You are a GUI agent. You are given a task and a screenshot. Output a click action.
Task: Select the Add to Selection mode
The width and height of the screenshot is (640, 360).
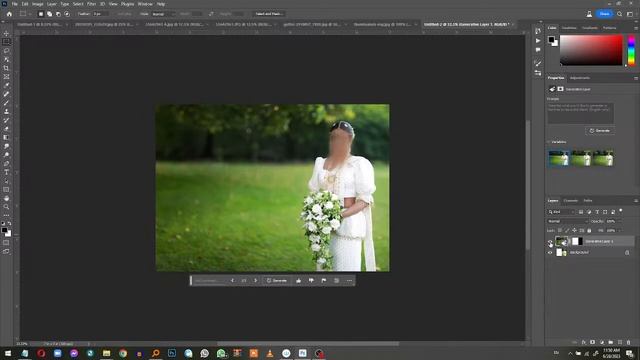click(x=49, y=14)
